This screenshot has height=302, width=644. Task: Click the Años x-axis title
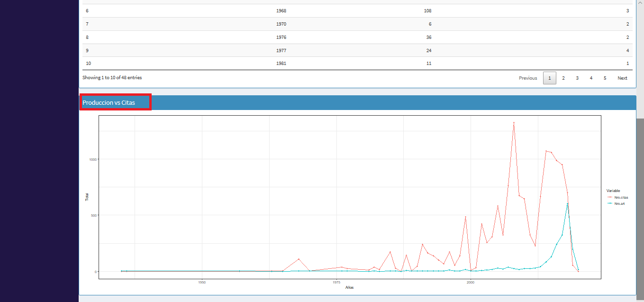point(349,287)
